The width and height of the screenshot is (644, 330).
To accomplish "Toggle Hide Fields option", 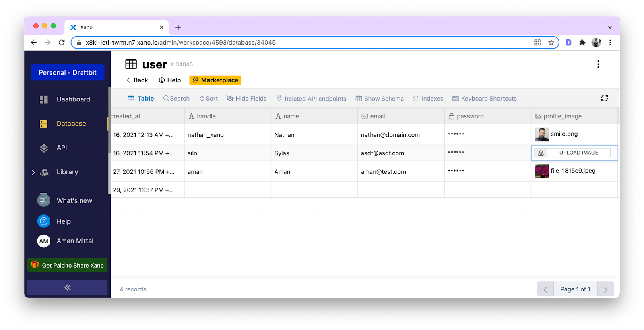I will point(246,99).
